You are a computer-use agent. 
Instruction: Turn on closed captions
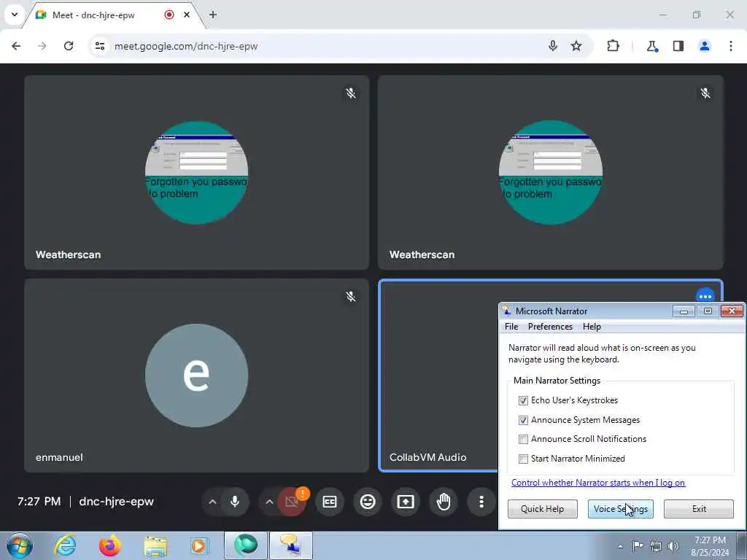click(x=330, y=502)
